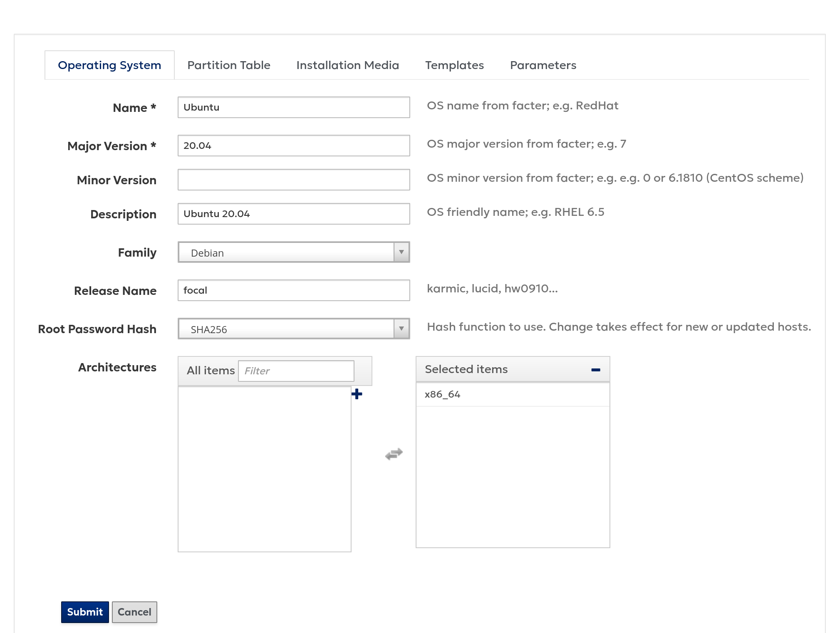The image size is (840, 633).
Task: Click the Cancel button
Action: (x=134, y=612)
